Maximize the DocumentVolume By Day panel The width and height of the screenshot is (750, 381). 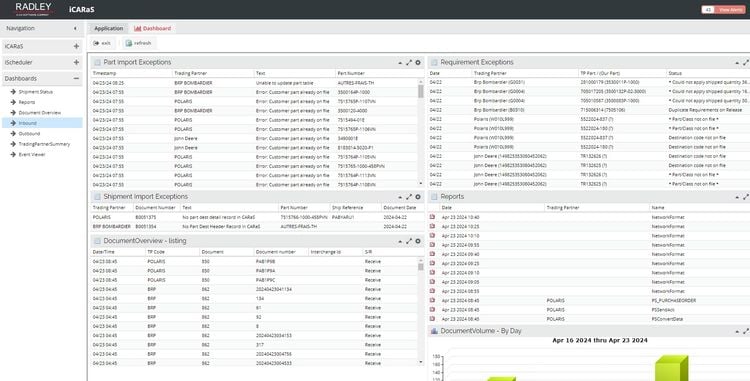746,331
